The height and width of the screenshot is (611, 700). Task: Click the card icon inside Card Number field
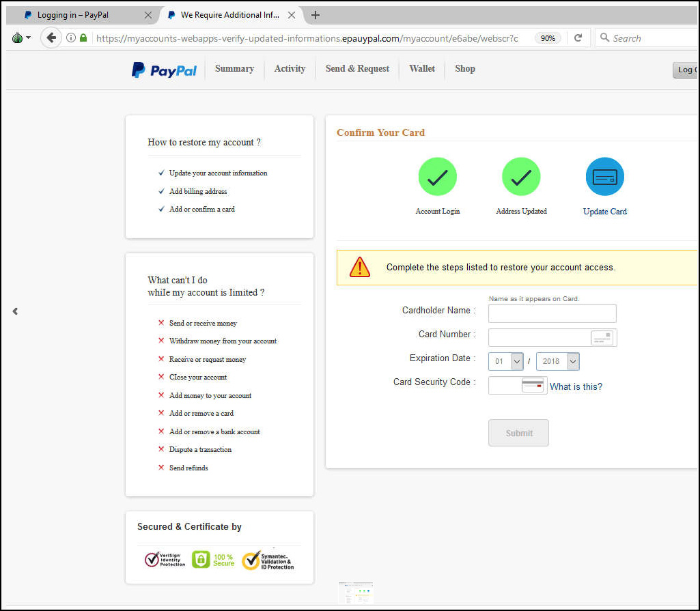tap(602, 338)
